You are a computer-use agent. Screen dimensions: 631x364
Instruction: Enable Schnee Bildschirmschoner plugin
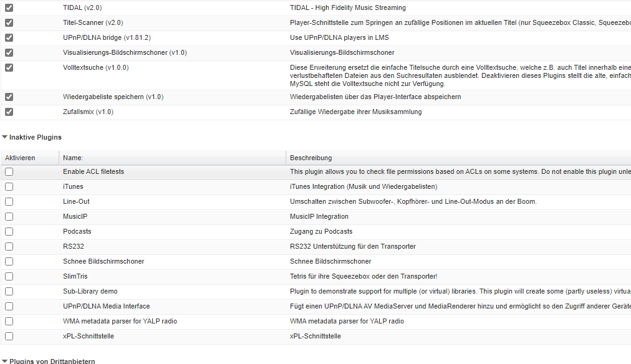9,262
